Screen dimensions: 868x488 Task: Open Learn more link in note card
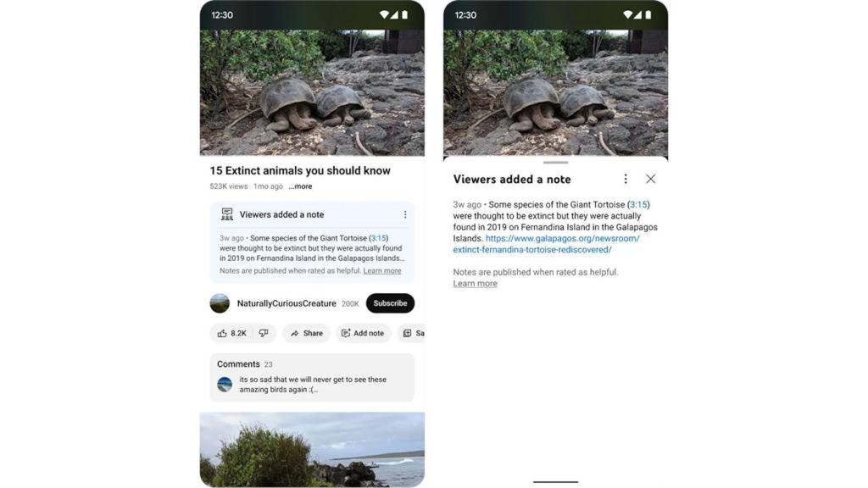382,271
